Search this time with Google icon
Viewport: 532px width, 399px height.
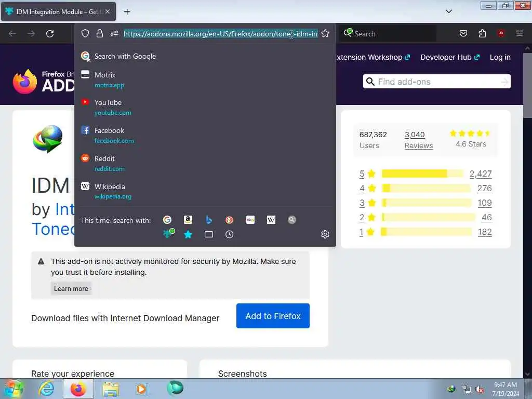[x=167, y=220]
